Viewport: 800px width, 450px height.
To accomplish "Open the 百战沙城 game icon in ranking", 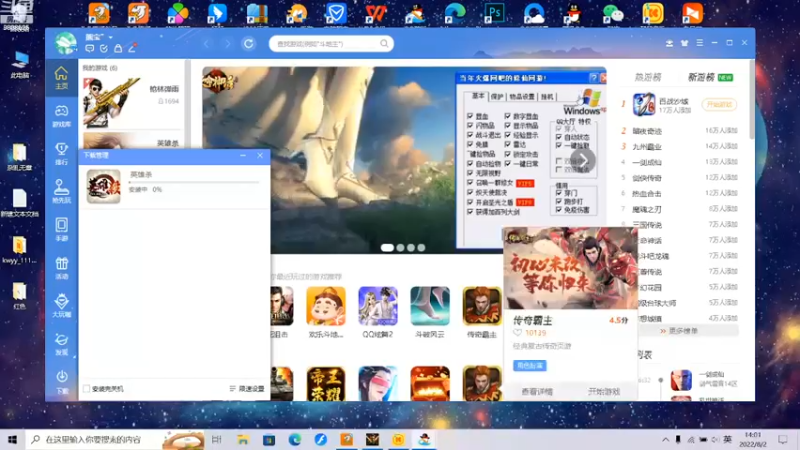I will 644,105.
